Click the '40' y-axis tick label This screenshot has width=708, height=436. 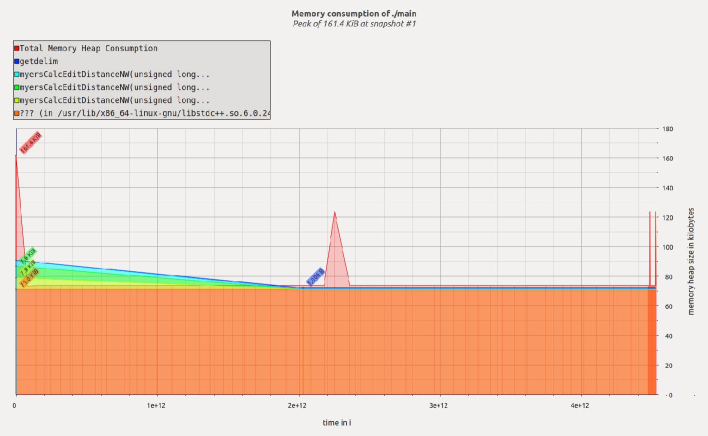[670, 336]
